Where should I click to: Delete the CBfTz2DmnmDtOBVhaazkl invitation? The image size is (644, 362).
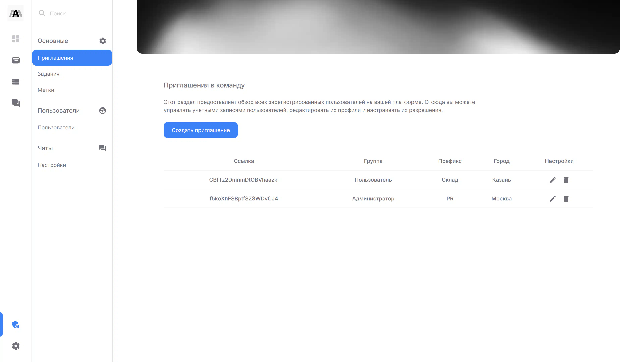pyautogui.click(x=566, y=180)
